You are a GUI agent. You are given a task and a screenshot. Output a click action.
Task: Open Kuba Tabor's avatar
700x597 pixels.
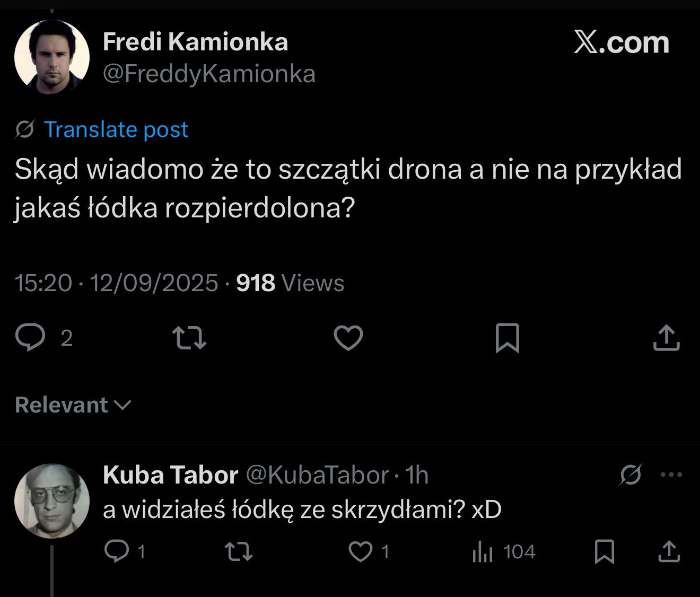pos(51,501)
